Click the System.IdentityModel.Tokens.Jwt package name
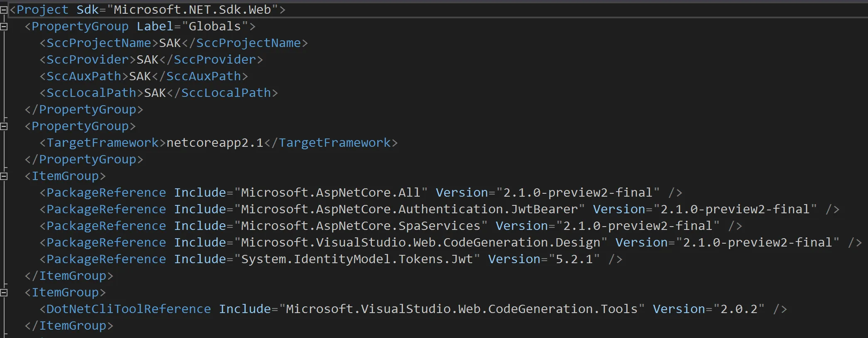The height and width of the screenshot is (338, 868). (357, 259)
